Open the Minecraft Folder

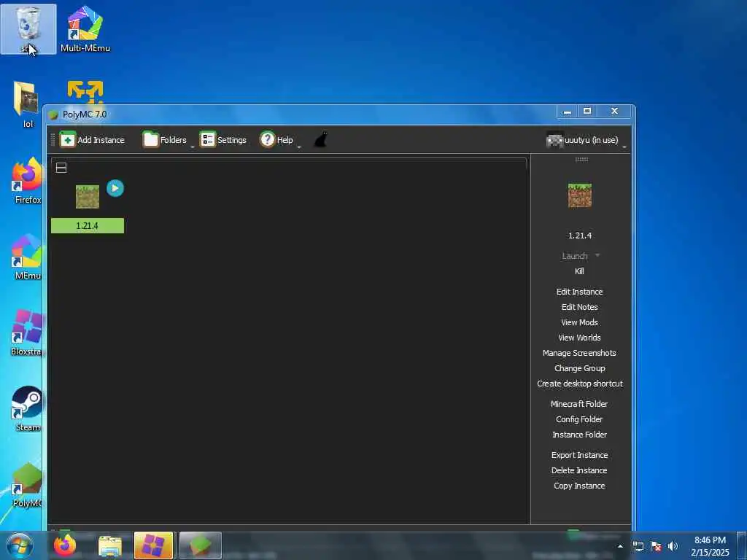click(580, 404)
